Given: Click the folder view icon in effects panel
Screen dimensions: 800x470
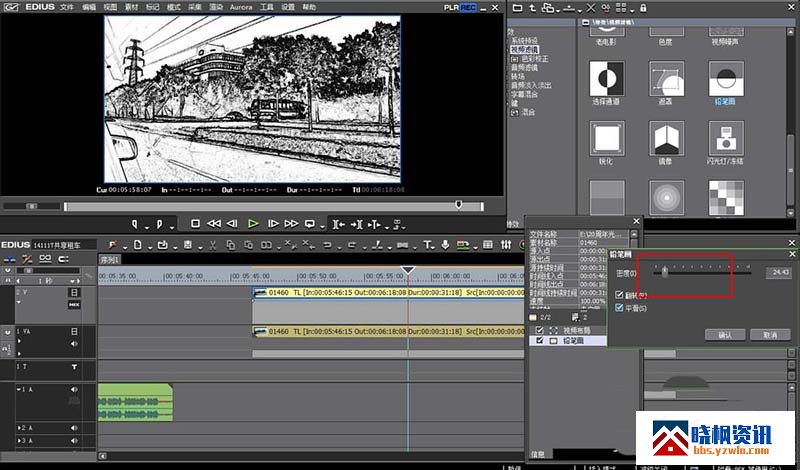Looking at the screenshot, I should click(x=517, y=8).
